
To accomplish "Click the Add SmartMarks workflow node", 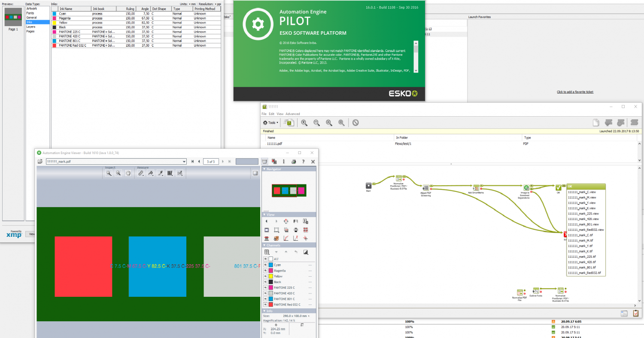I will coord(476,187).
